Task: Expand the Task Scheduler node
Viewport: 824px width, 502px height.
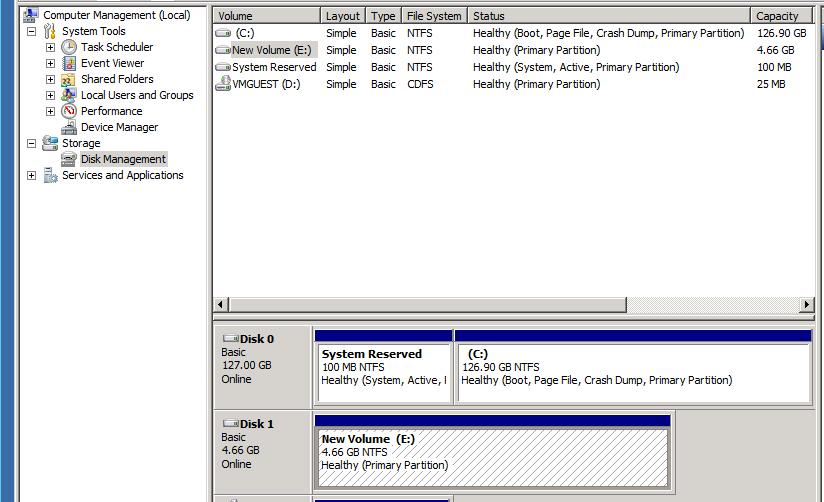Action: tap(50, 47)
